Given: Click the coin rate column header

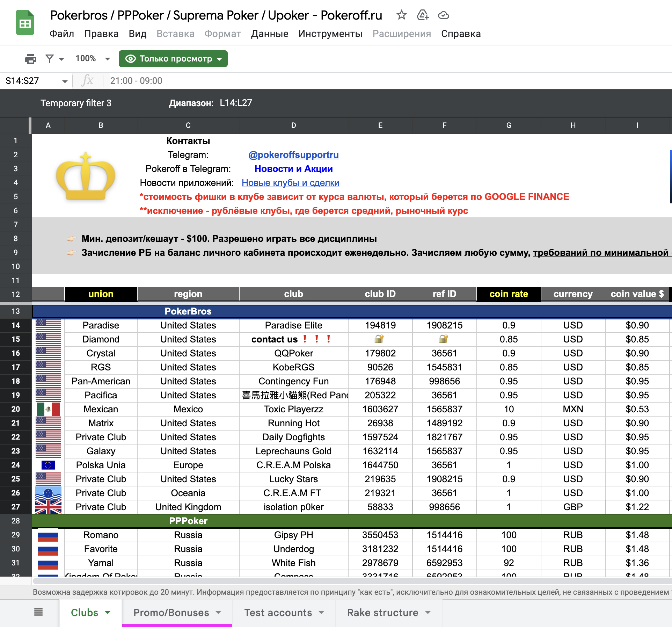Looking at the screenshot, I should tap(508, 294).
